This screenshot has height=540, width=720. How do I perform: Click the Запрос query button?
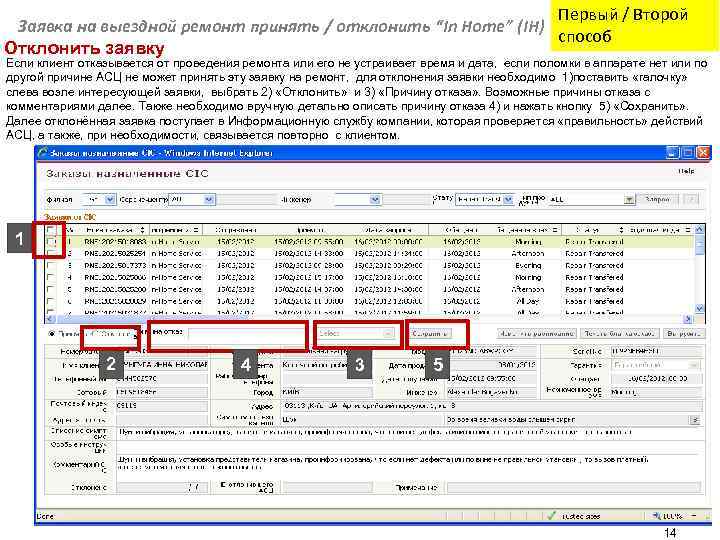click(x=658, y=199)
